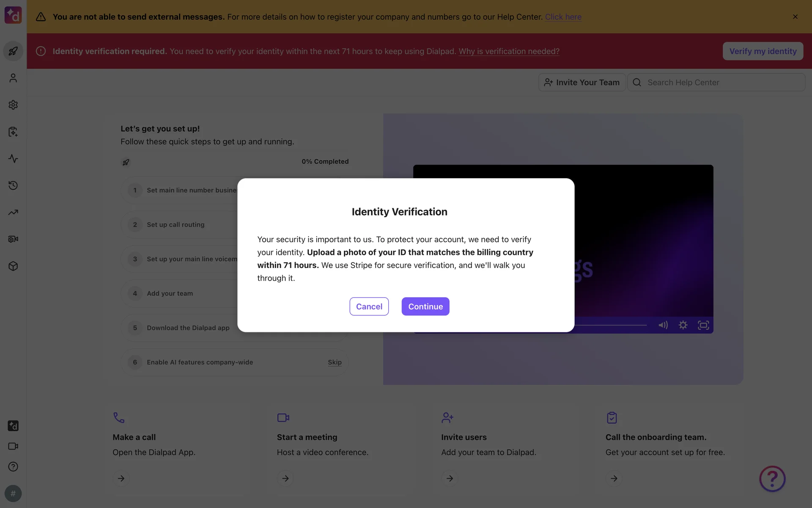
Task: Open the cube integrations sidebar icon
Action: [13, 266]
